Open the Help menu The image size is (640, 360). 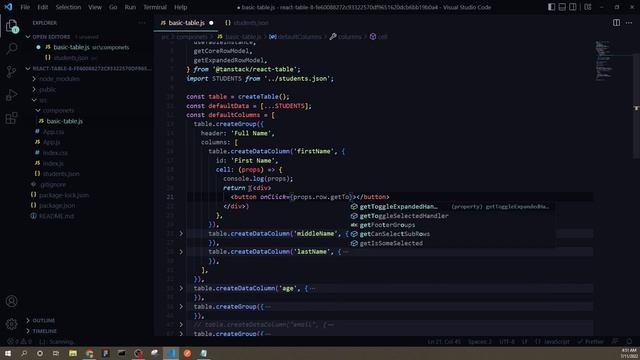tap(180, 7)
